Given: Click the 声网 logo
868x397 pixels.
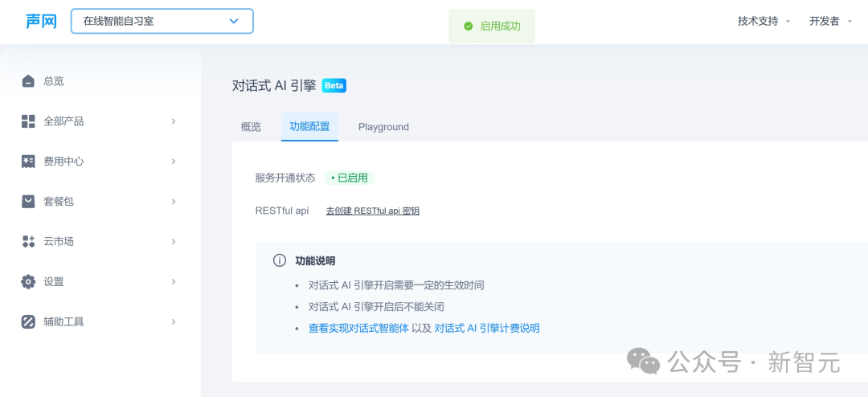Looking at the screenshot, I should coord(41,21).
